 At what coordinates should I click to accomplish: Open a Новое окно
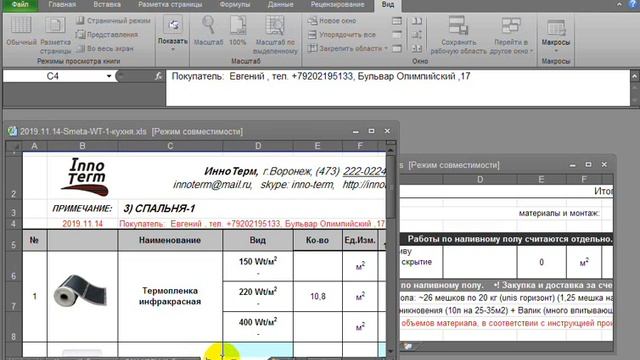click(x=332, y=20)
